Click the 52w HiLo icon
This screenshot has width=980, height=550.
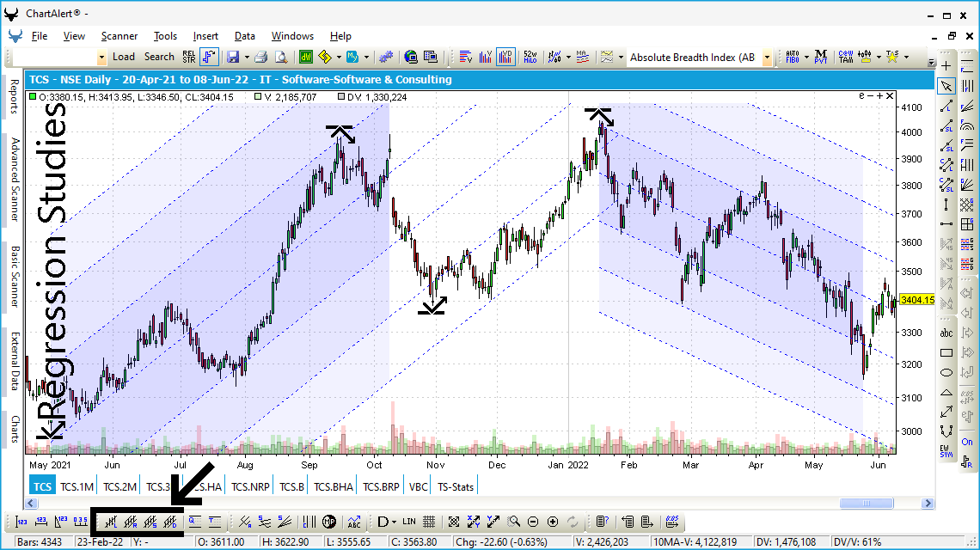tap(530, 57)
